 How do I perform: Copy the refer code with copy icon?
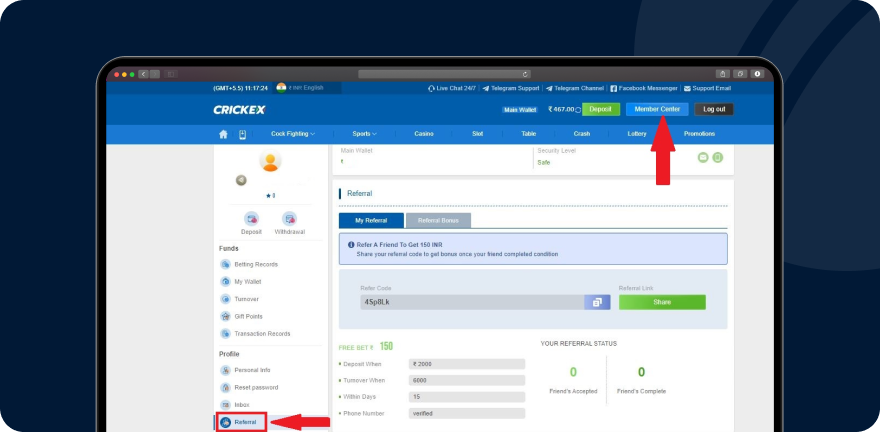click(x=597, y=302)
